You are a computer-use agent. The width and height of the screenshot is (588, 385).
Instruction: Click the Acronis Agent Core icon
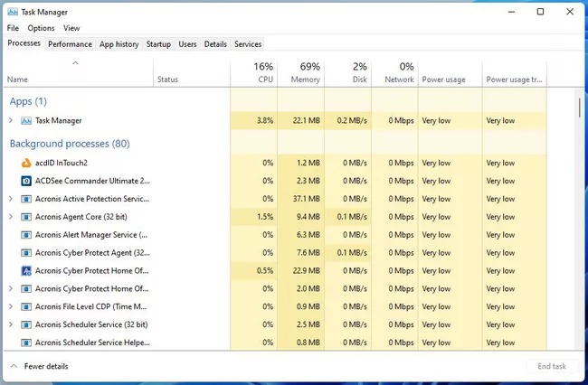(x=26, y=217)
